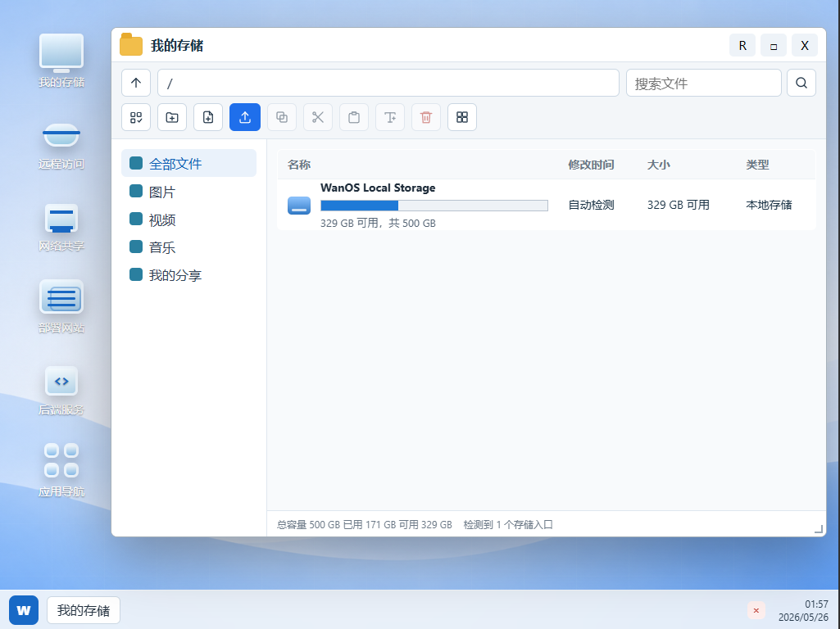Go up one directory with arrow button

click(x=136, y=83)
